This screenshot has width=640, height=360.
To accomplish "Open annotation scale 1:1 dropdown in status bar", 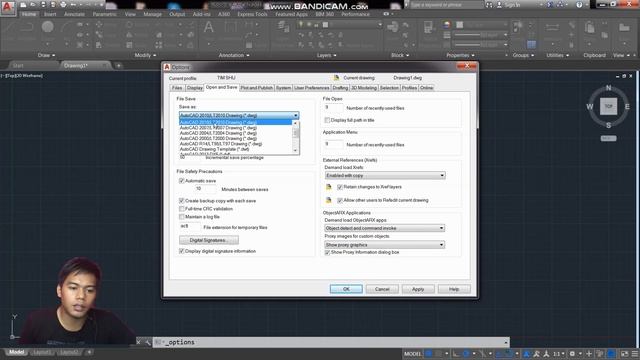I will point(559,353).
